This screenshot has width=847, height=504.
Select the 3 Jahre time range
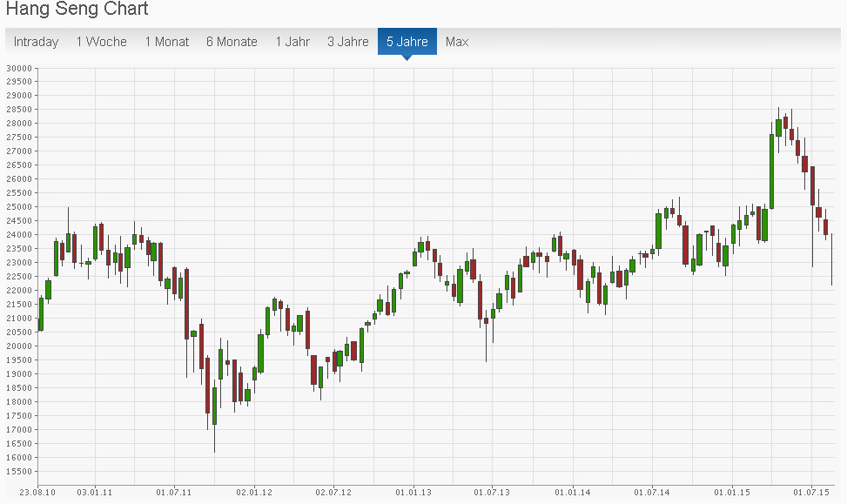click(x=348, y=42)
